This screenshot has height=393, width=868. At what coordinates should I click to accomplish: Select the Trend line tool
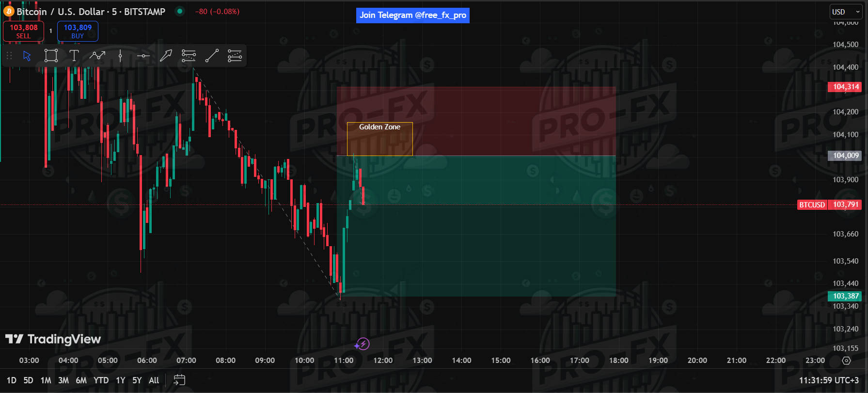click(212, 56)
